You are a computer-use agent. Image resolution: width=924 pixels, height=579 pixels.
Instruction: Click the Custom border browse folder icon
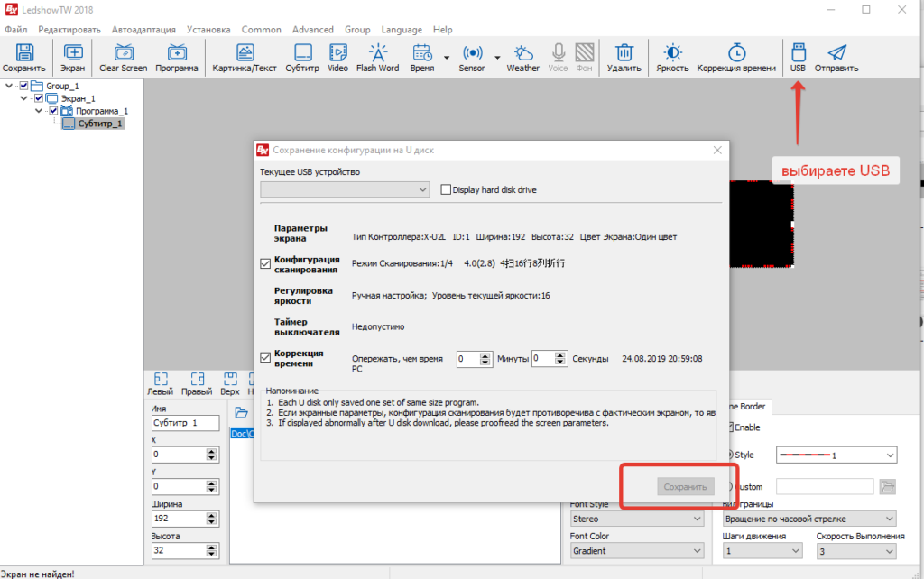tap(888, 486)
